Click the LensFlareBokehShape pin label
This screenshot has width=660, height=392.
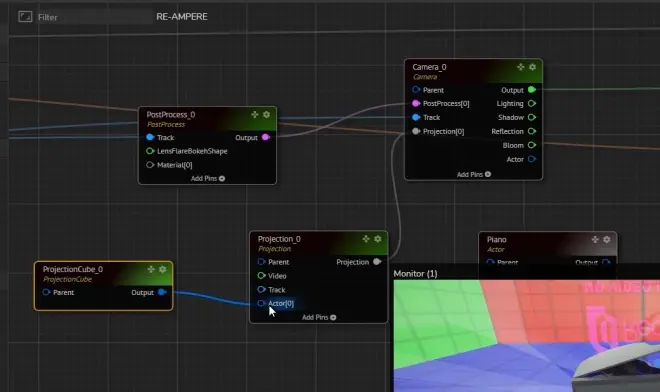(192, 151)
